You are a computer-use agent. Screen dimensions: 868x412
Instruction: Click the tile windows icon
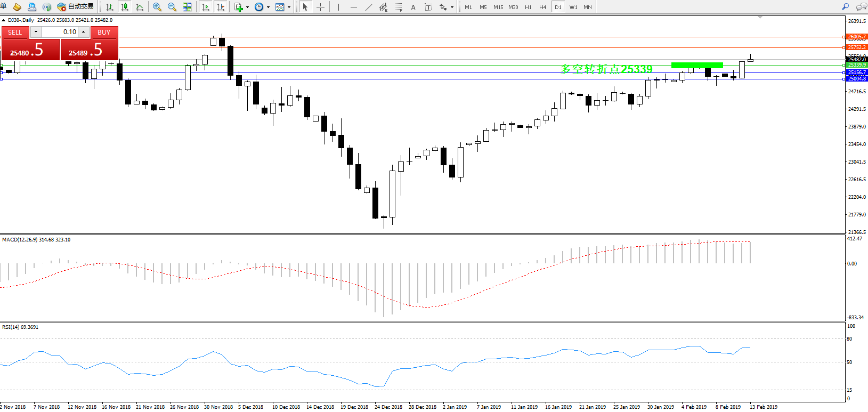187,7
